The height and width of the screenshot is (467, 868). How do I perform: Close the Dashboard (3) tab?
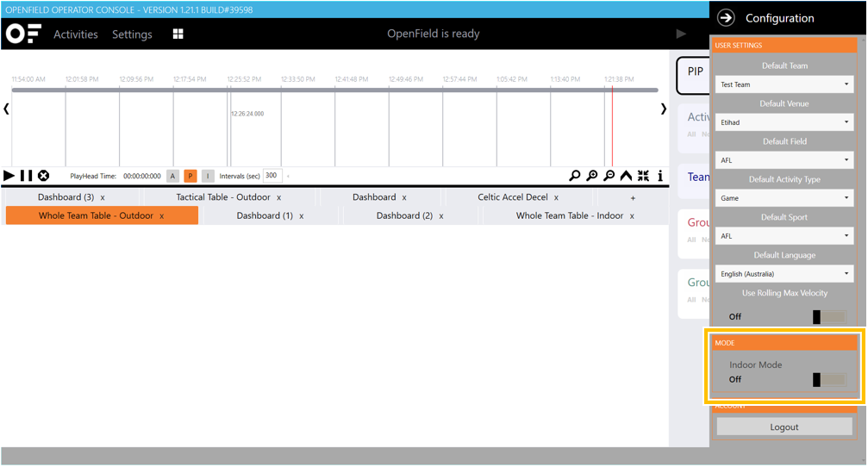coord(103,197)
